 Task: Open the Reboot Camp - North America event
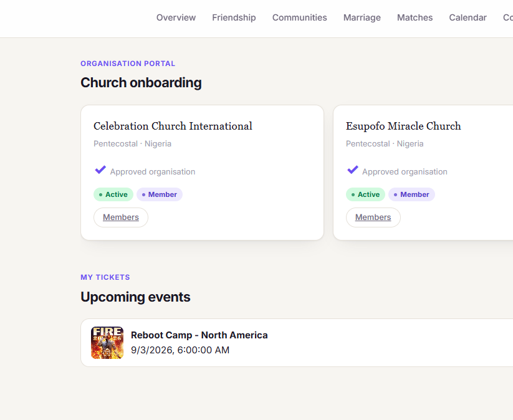(199, 335)
